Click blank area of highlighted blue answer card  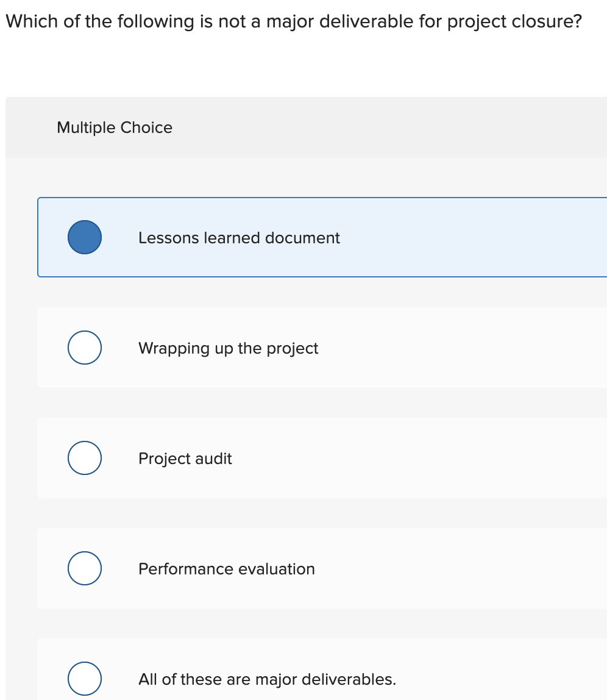click(475, 237)
